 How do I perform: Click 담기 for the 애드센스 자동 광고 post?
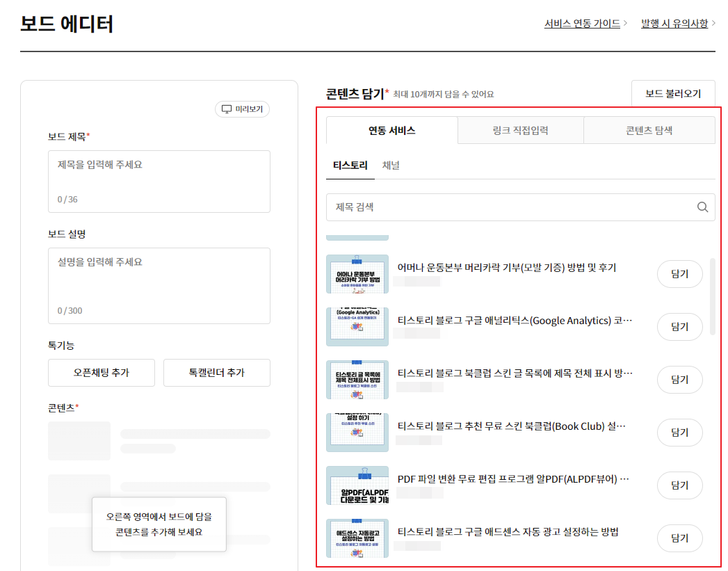click(679, 538)
